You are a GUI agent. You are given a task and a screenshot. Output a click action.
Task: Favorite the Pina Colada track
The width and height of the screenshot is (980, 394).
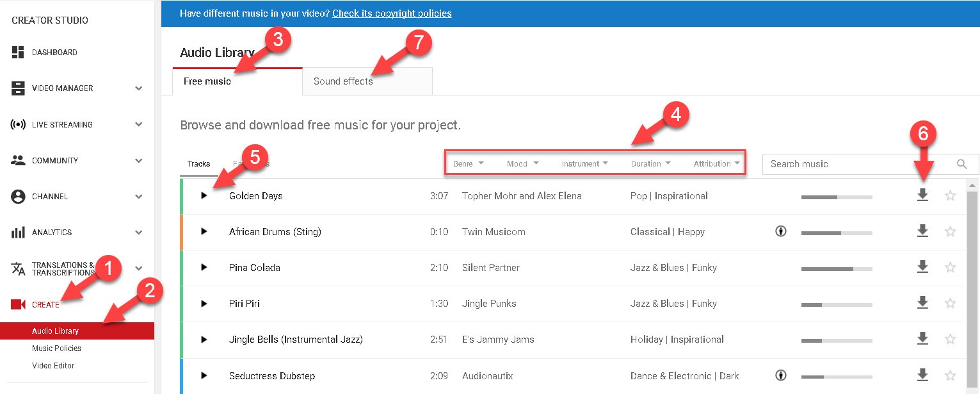[951, 267]
